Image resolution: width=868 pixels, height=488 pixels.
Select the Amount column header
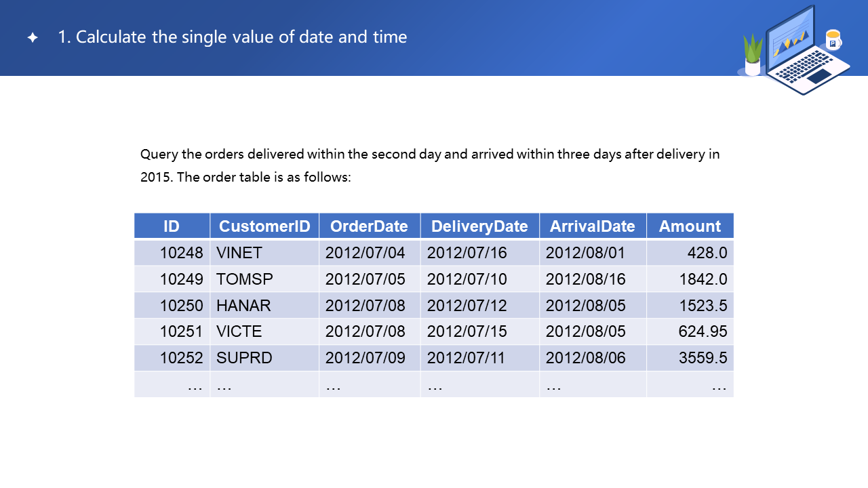pos(690,226)
